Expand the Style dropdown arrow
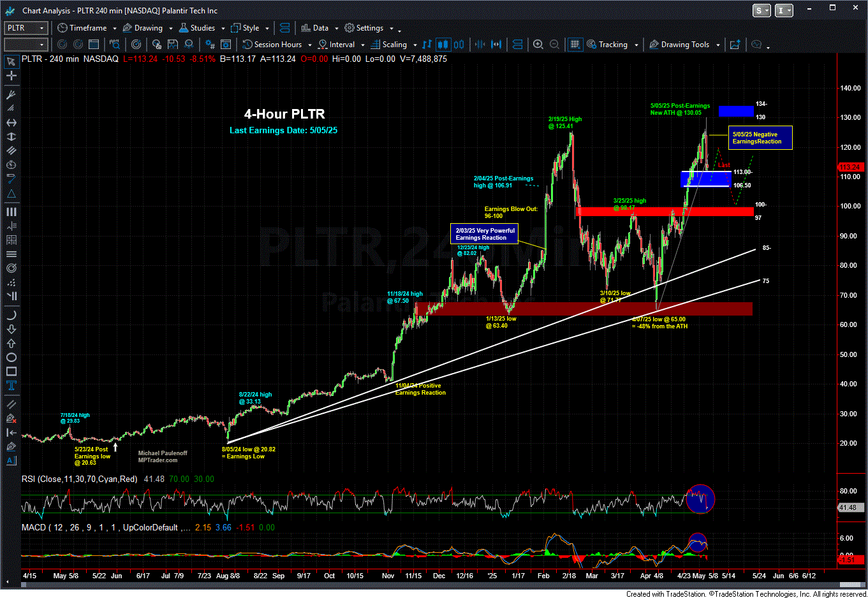Image resolution: width=868 pixels, height=598 pixels. click(267, 29)
